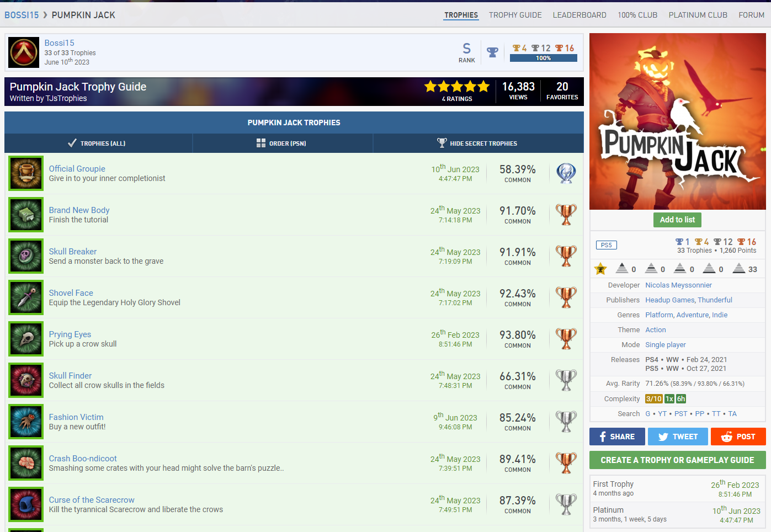Click the Curse of the Scarecrow icon
Screen dimensions: 771x532
[x=26, y=504]
